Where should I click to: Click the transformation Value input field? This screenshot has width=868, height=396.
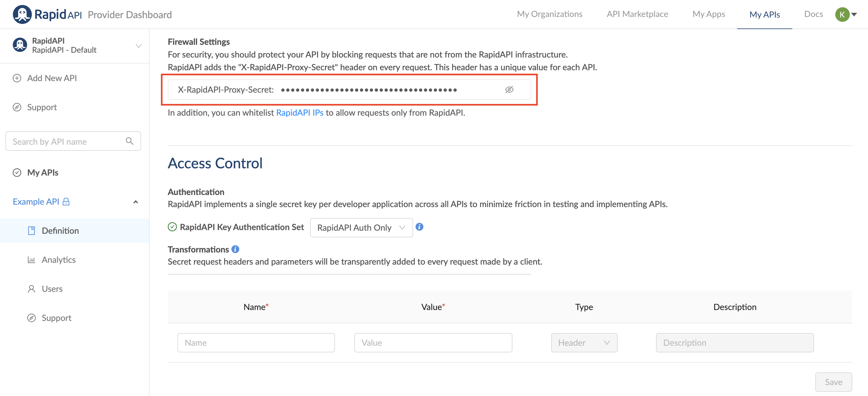(x=433, y=343)
